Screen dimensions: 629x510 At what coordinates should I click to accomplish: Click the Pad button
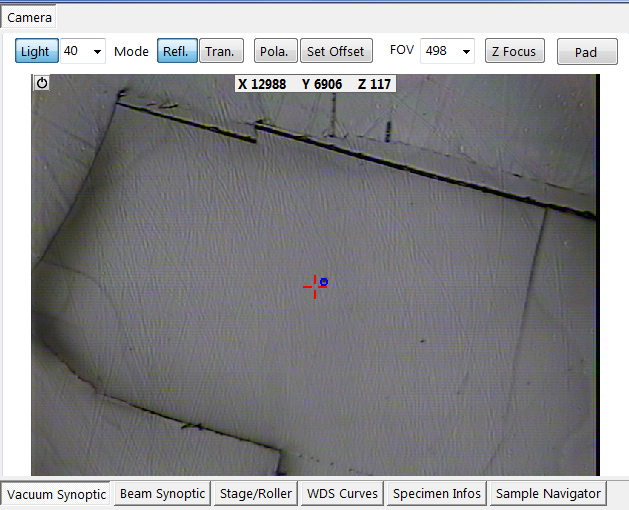point(587,52)
